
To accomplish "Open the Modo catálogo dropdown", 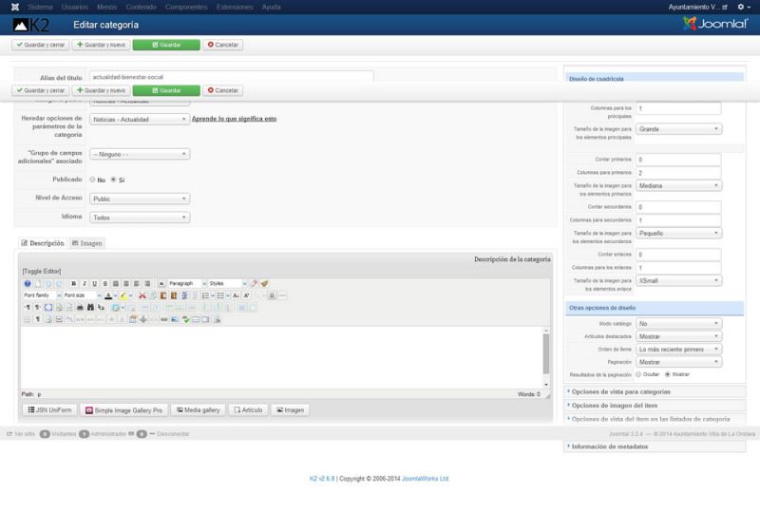I will (x=678, y=323).
